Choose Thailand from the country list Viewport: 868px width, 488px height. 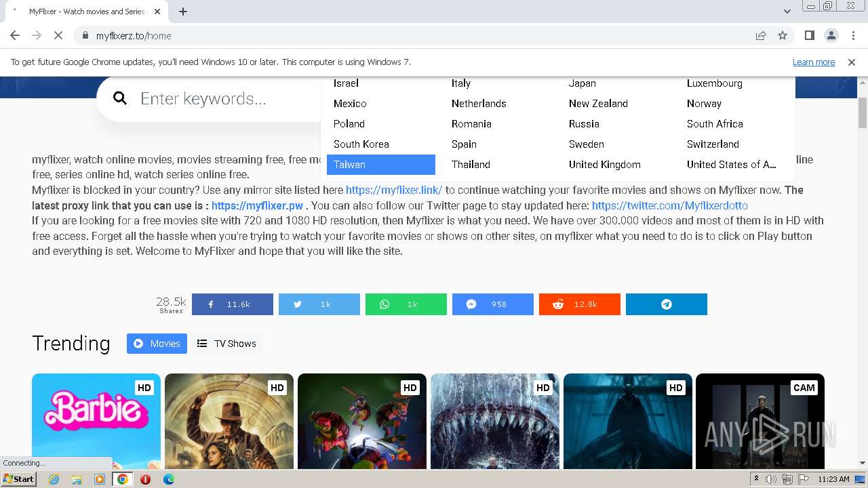[471, 165]
